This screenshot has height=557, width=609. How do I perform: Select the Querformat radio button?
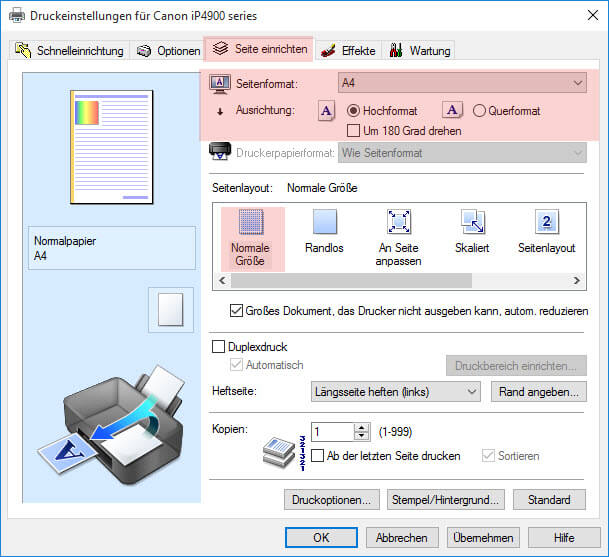coord(480,111)
